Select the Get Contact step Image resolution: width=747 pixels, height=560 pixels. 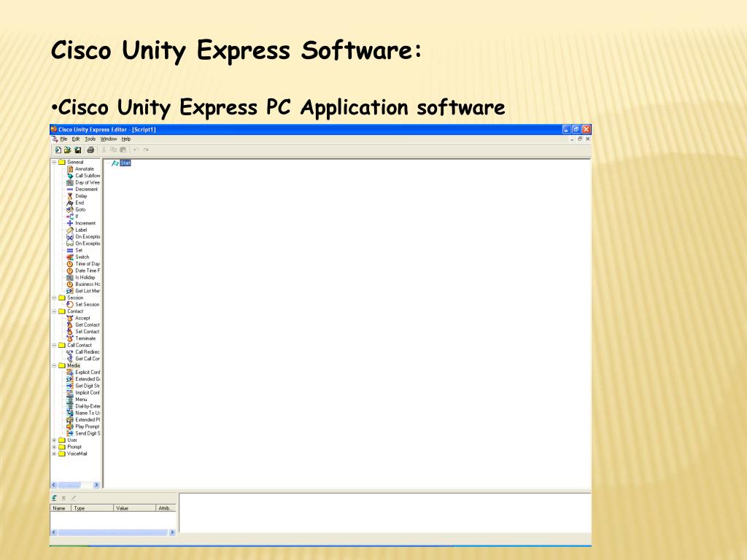coord(83,324)
